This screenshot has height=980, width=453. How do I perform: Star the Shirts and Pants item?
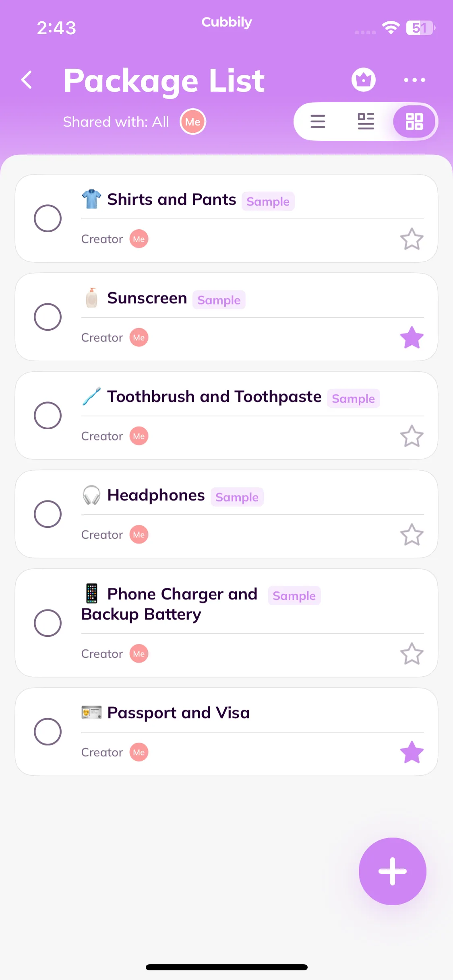click(x=412, y=239)
